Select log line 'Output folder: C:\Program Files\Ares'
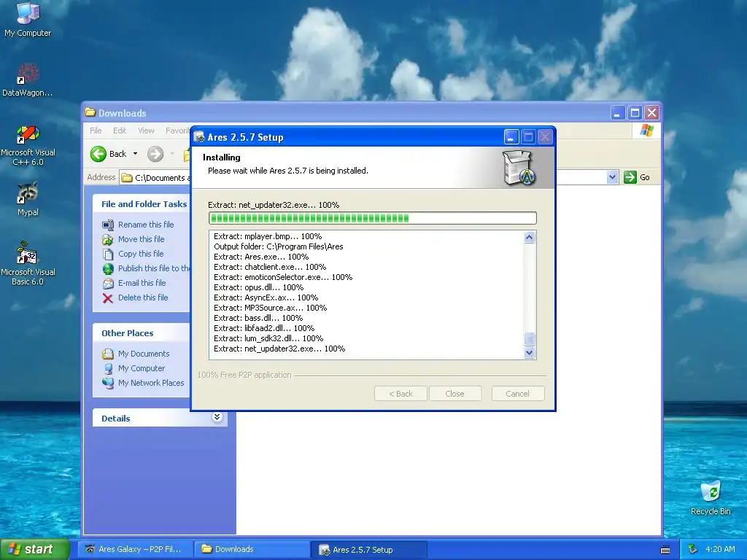Viewport: 747px width, 560px height. [278, 246]
